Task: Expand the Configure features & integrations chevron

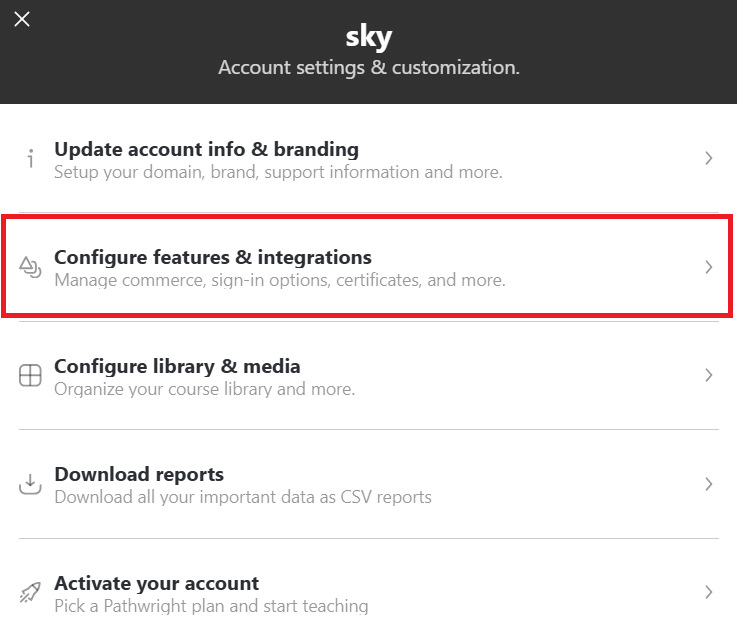Action: click(x=708, y=267)
